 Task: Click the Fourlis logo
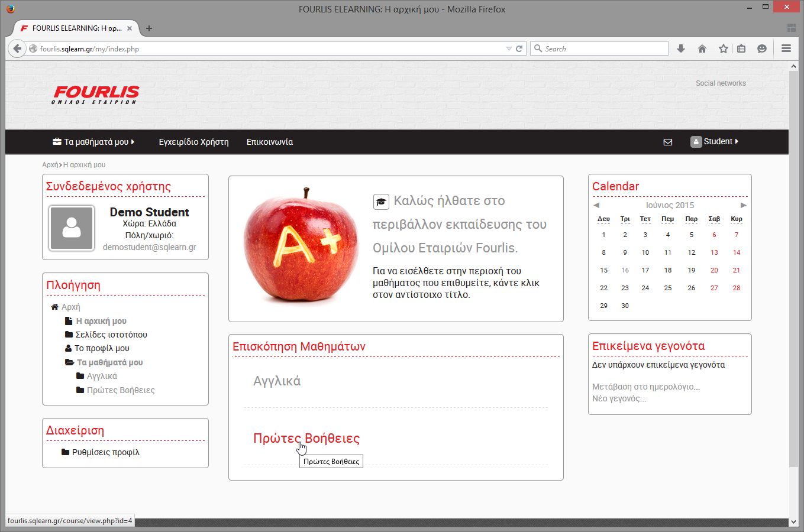pyautogui.click(x=96, y=95)
